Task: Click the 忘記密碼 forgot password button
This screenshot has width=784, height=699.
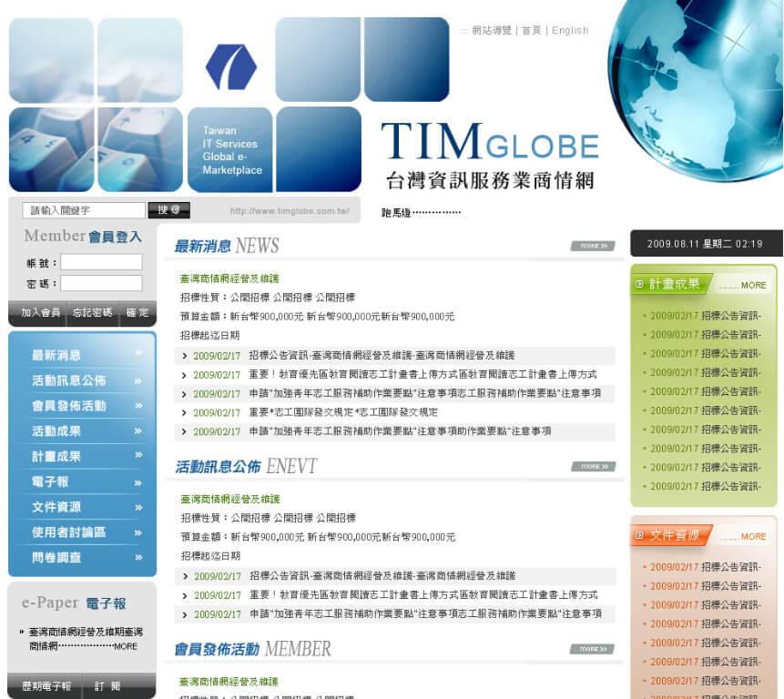Action: (93, 313)
